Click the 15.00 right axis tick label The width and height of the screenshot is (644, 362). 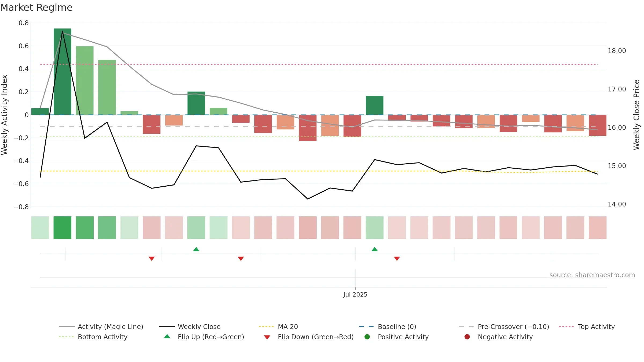coord(617,166)
